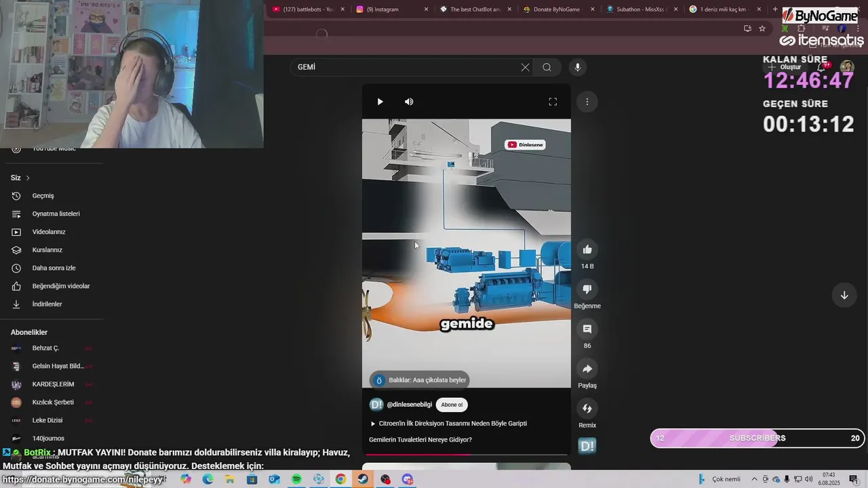Open Microsoft Edge from the taskbar
Image resolution: width=868 pixels, height=488 pixels.
tap(208, 479)
